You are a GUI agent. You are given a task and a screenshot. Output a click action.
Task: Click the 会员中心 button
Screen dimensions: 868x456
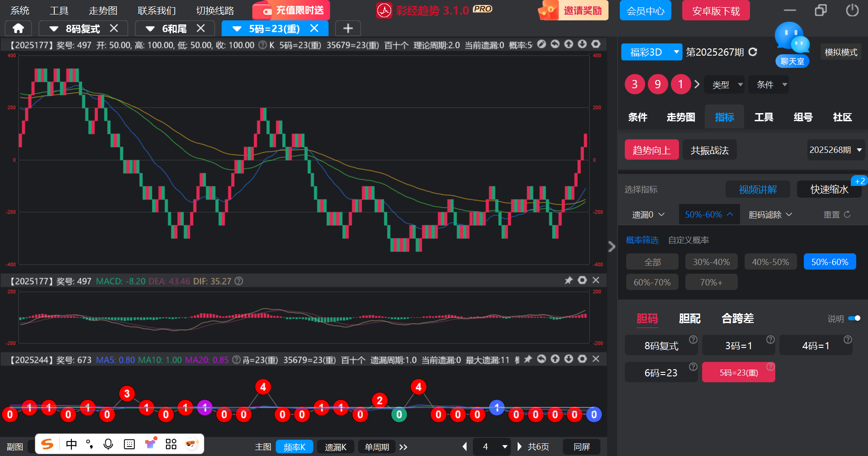[645, 10]
